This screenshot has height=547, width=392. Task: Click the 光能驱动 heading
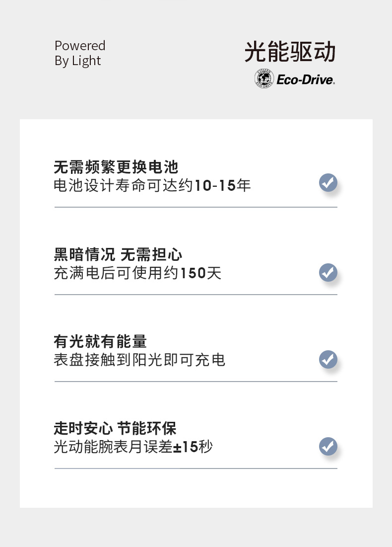tap(290, 53)
